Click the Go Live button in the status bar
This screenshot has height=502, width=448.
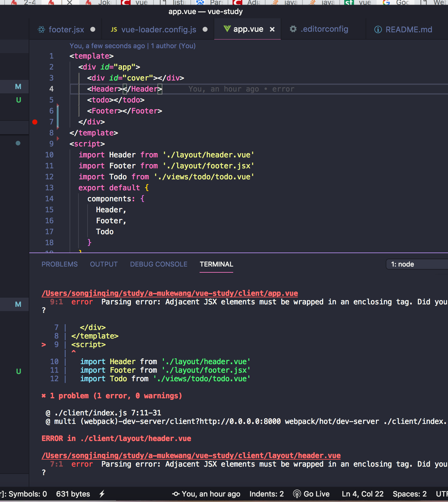(x=311, y=494)
